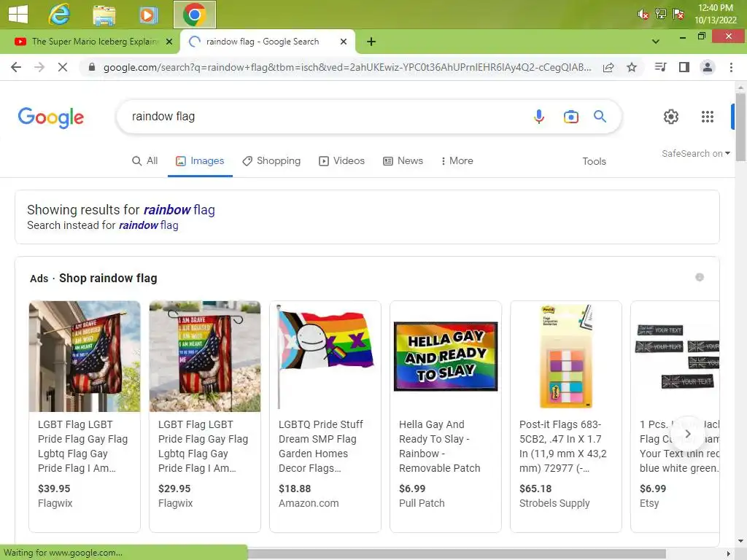This screenshot has height=560, width=747.
Task: Show next shopping ads with arrow
Action: click(687, 434)
